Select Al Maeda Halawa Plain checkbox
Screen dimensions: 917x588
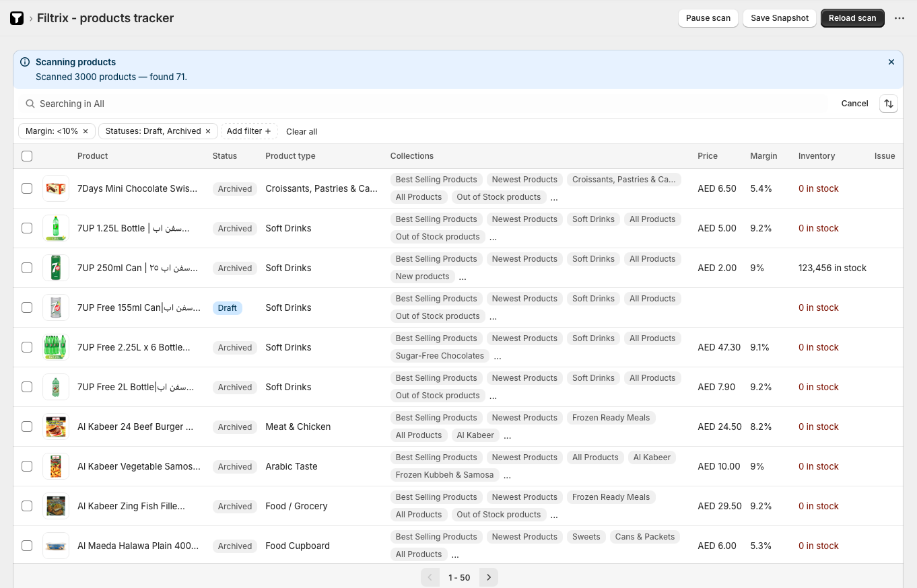tap(27, 546)
